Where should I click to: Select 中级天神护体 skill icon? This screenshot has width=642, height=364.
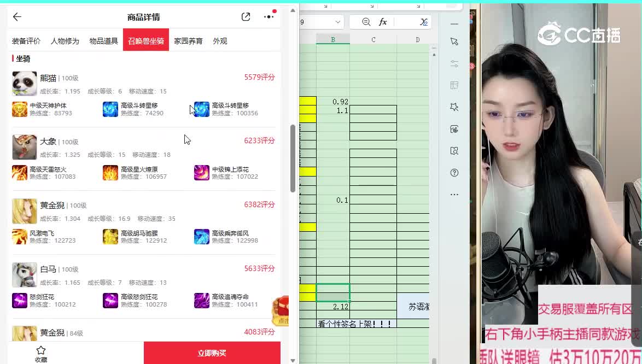[x=20, y=109]
